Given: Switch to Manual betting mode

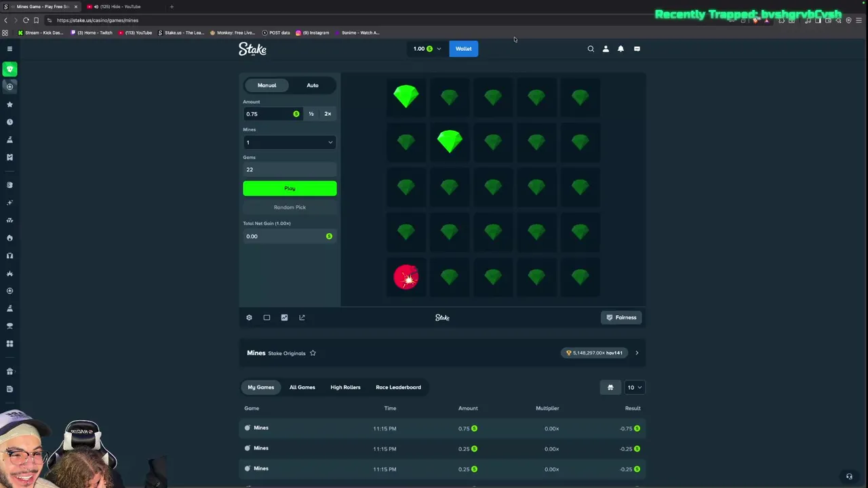Looking at the screenshot, I should pyautogui.click(x=267, y=85).
